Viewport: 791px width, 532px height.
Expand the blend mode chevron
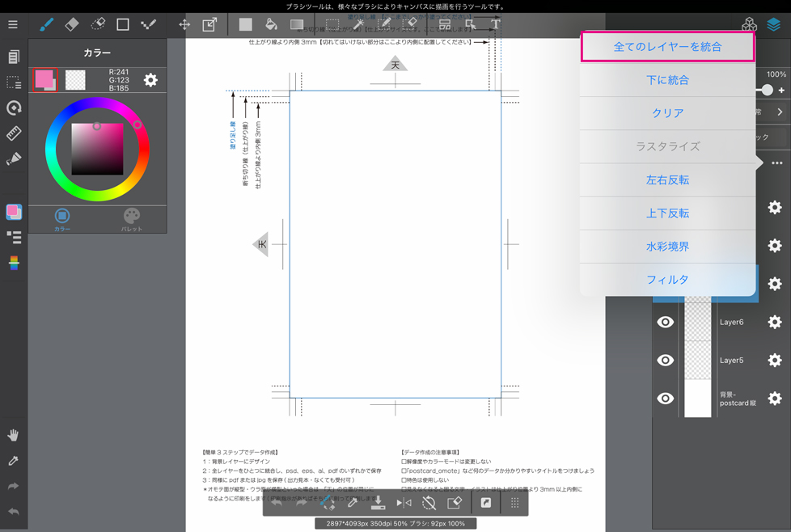(x=780, y=112)
